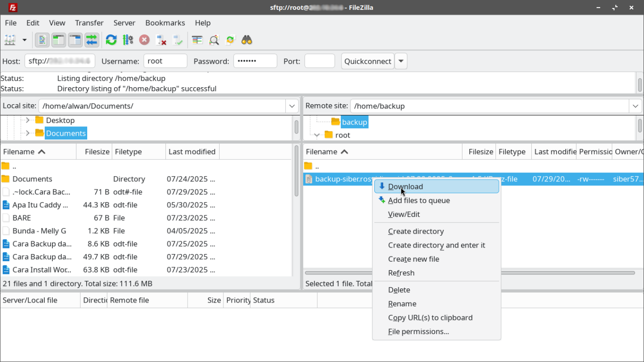Select the Bunda - Melly G file
644x362 pixels.
pyautogui.click(x=40, y=231)
